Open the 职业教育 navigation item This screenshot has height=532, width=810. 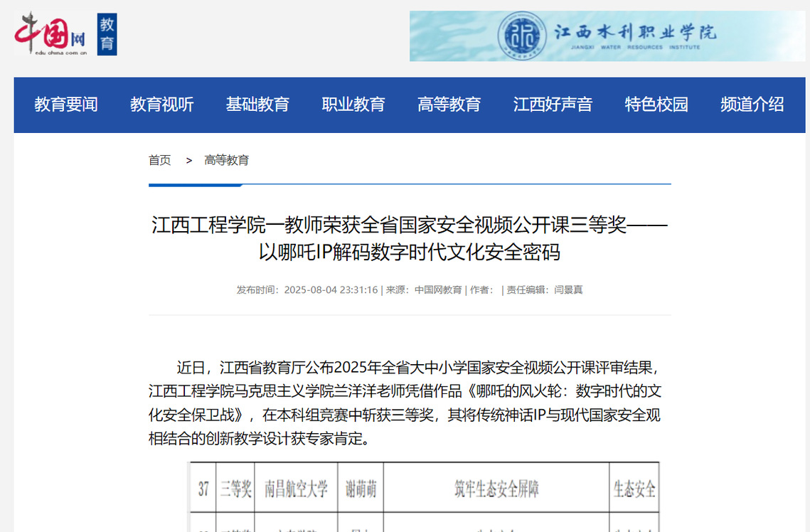[x=353, y=105]
